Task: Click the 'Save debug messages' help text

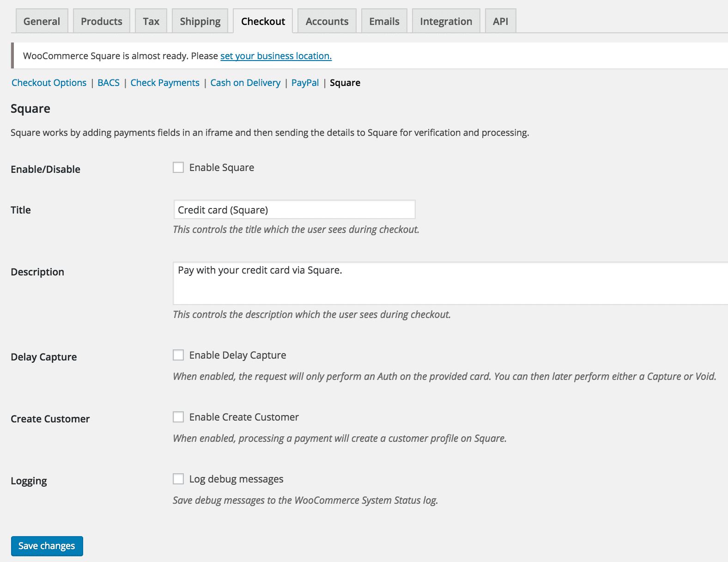Action: [x=305, y=501]
